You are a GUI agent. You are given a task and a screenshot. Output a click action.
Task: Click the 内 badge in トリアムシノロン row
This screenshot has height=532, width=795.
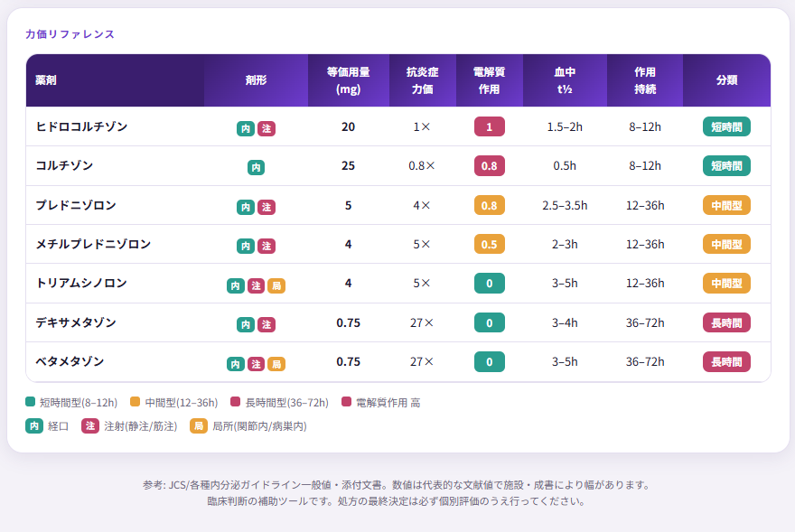pos(235,285)
